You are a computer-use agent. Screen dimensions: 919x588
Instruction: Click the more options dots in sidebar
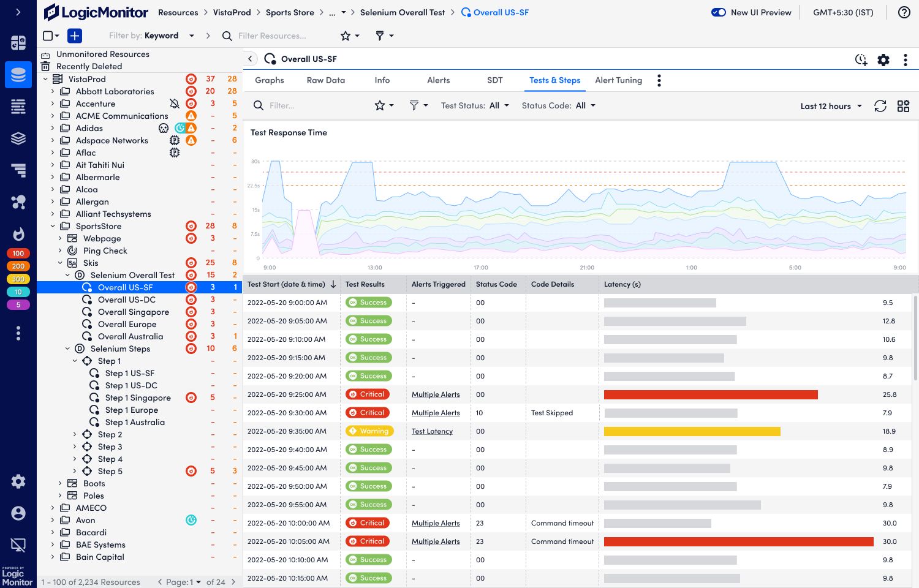[x=18, y=333]
